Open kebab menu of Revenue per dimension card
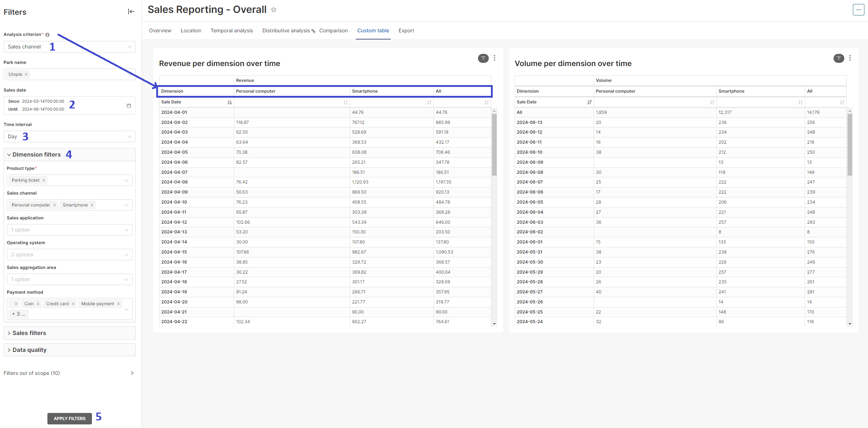 click(x=495, y=58)
